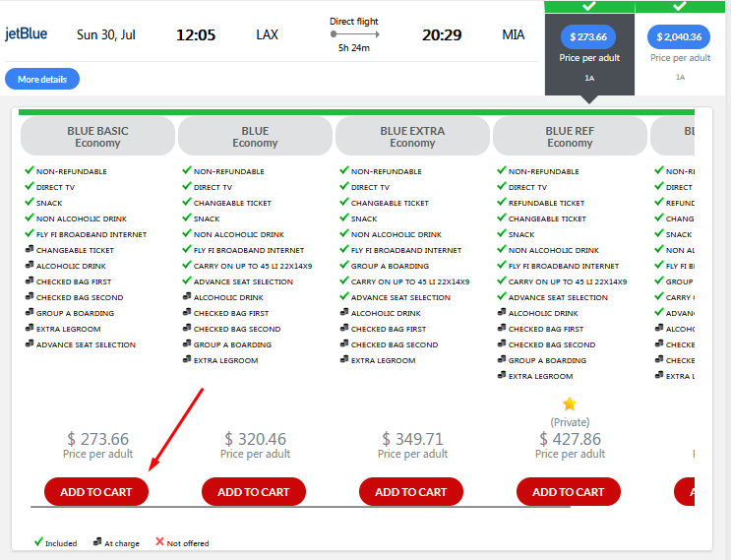Click charge icon beside Advance Seat Selection in Blue Basic

(x=30, y=344)
